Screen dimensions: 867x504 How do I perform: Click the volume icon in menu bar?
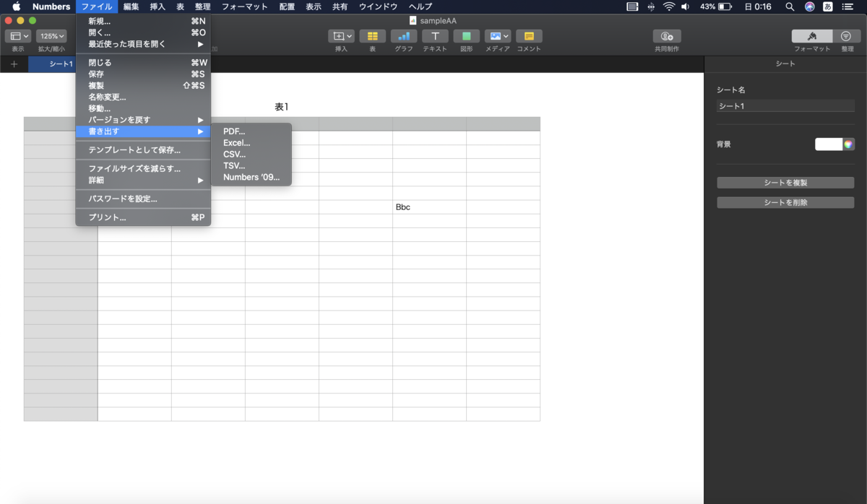tap(685, 6)
